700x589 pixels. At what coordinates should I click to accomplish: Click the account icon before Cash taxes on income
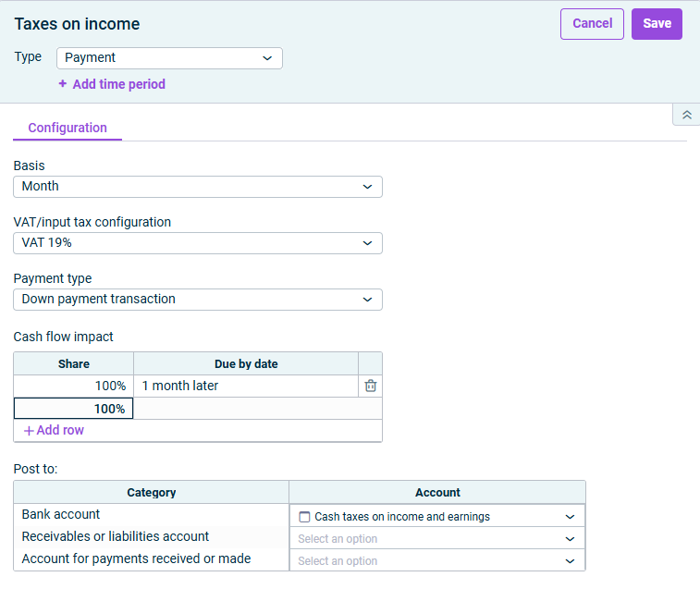[304, 517]
